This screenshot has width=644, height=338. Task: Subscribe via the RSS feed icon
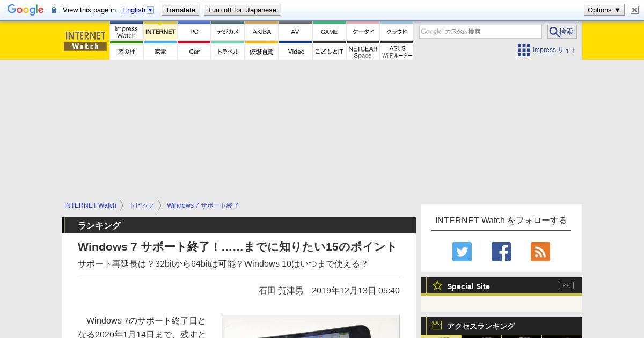[540, 252]
